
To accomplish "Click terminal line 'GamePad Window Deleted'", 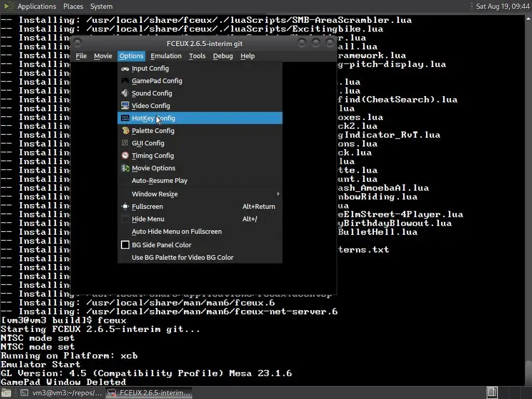I will tap(63, 382).
